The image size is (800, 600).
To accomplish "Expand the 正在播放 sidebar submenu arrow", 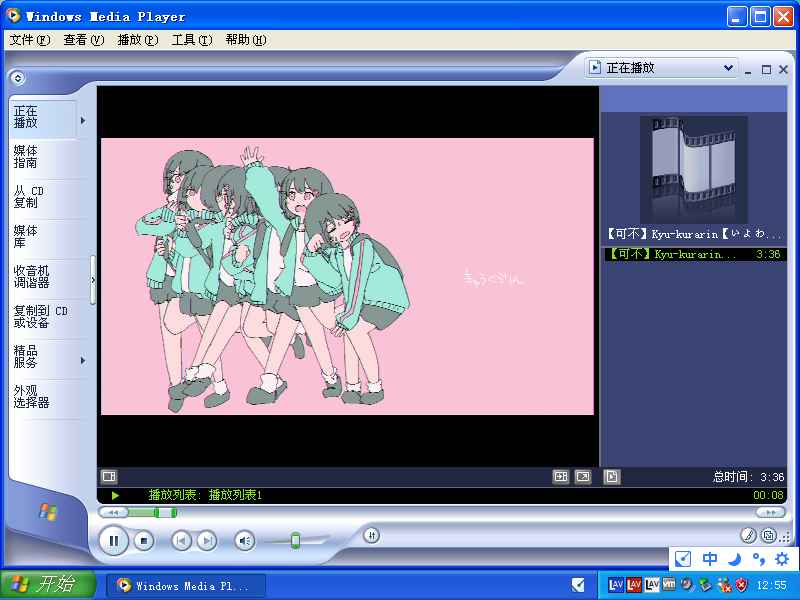I will point(82,121).
